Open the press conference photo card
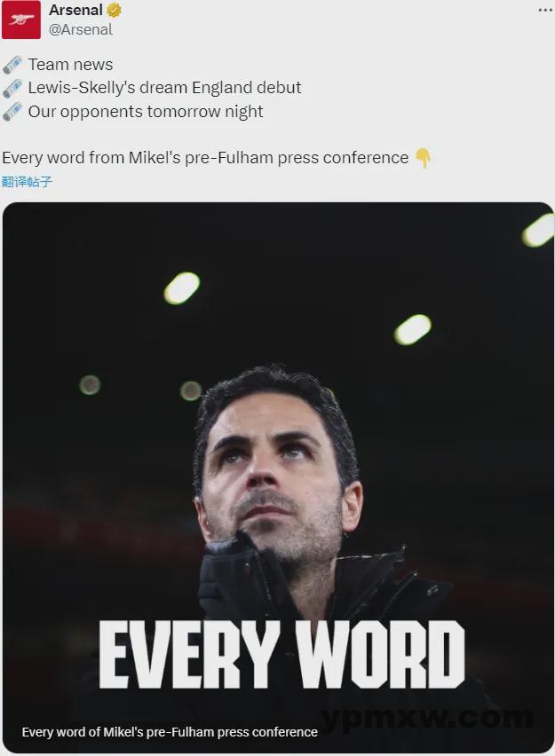The height and width of the screenshot is (756, 555). pyautogui.click(x=278, y=477)
